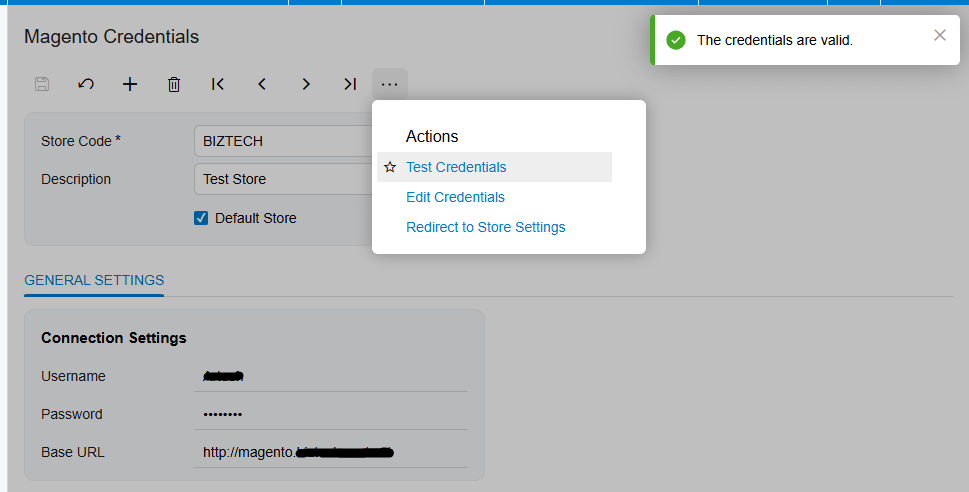Click the Actions menu header text

click(x=432, y=137)
